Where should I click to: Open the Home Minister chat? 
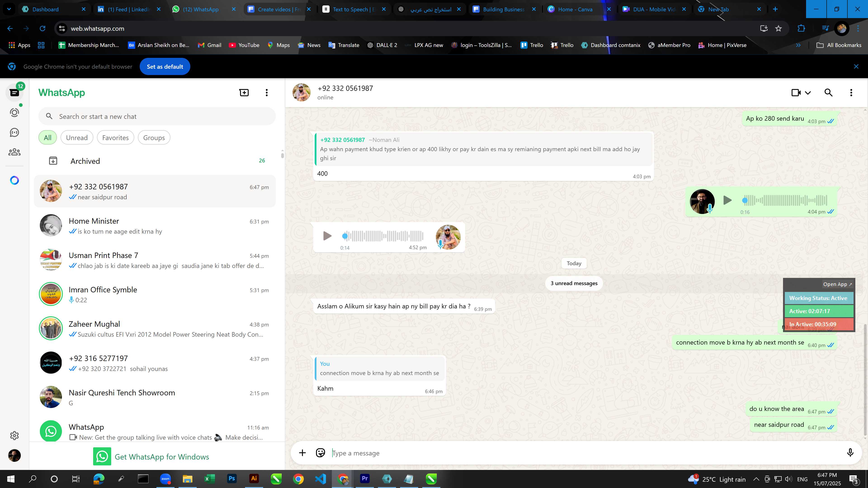click(155, 226)
